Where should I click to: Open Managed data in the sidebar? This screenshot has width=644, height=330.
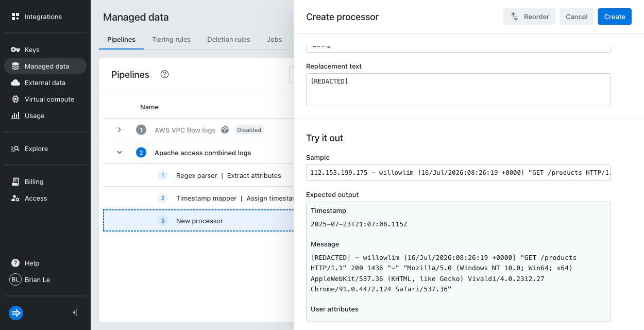tap(45, 66)
